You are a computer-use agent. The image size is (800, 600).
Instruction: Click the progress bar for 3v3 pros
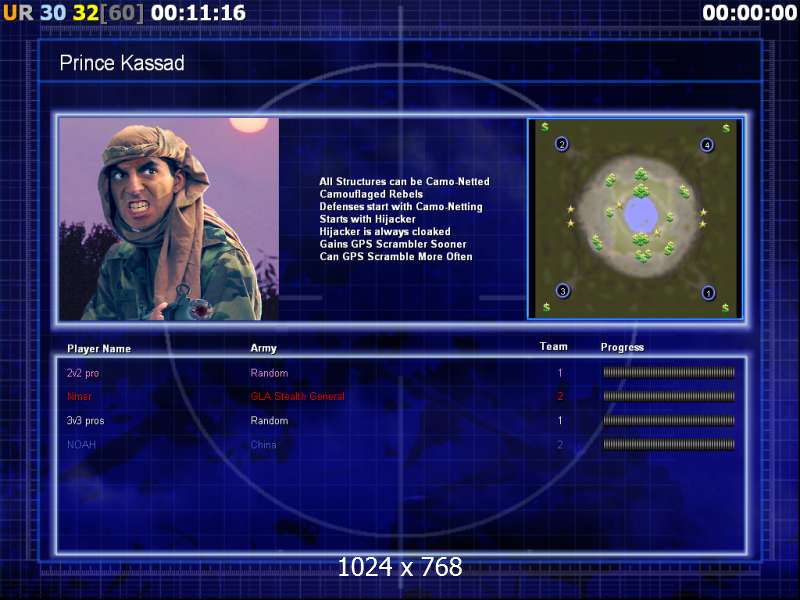669,420
